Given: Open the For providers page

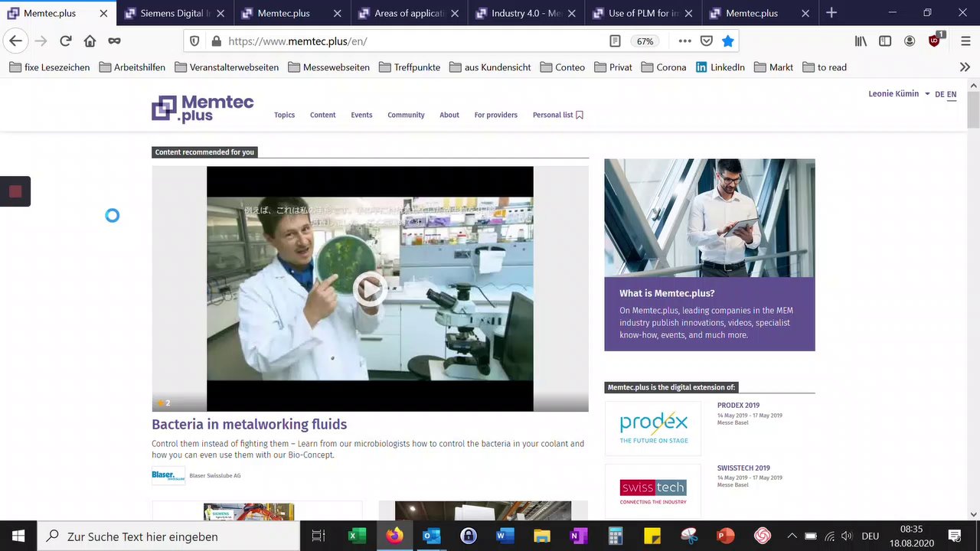Looking at the screenshot, I should (x=495, y=115).
